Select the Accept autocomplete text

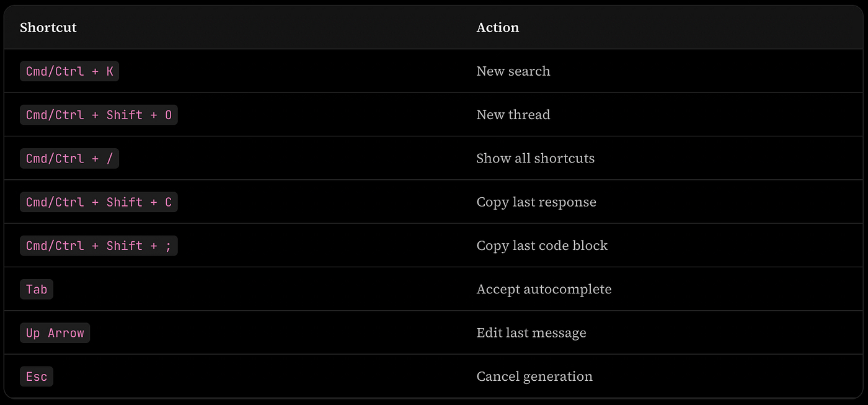(544, 289)
